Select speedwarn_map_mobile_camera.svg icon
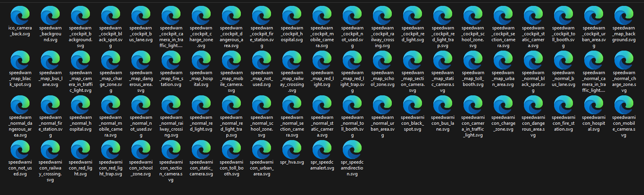Image resolution: width=644 pixels, height=195 pixels. 232,60
